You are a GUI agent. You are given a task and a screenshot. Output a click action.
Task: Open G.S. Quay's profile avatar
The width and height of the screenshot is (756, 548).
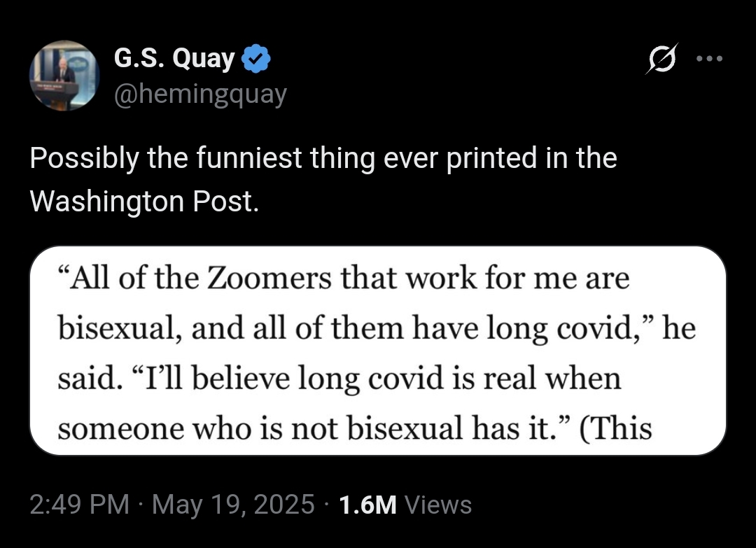(x=64, y=76)
